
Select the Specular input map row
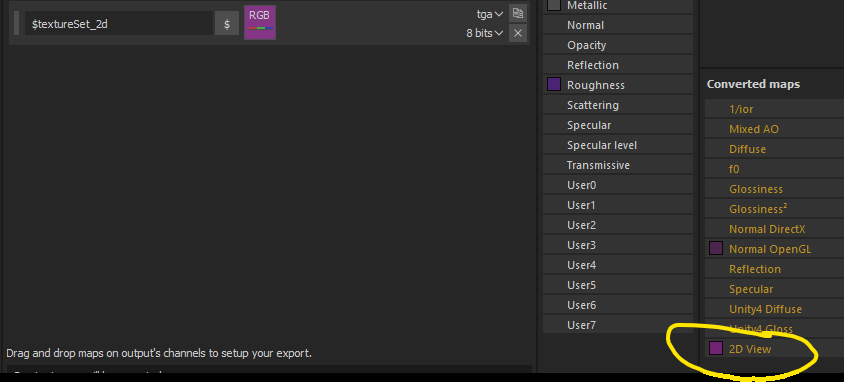point(617,125)
